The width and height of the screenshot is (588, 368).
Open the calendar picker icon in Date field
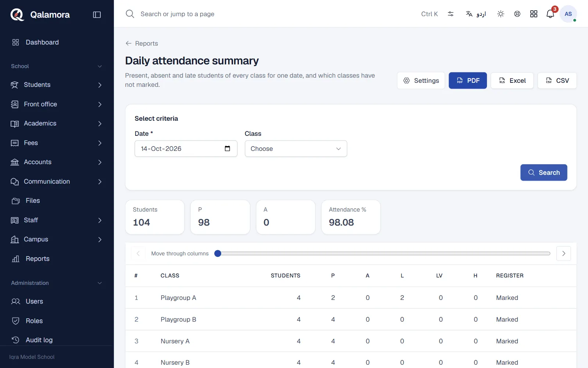pyautogui.click(x=227, y=149)
